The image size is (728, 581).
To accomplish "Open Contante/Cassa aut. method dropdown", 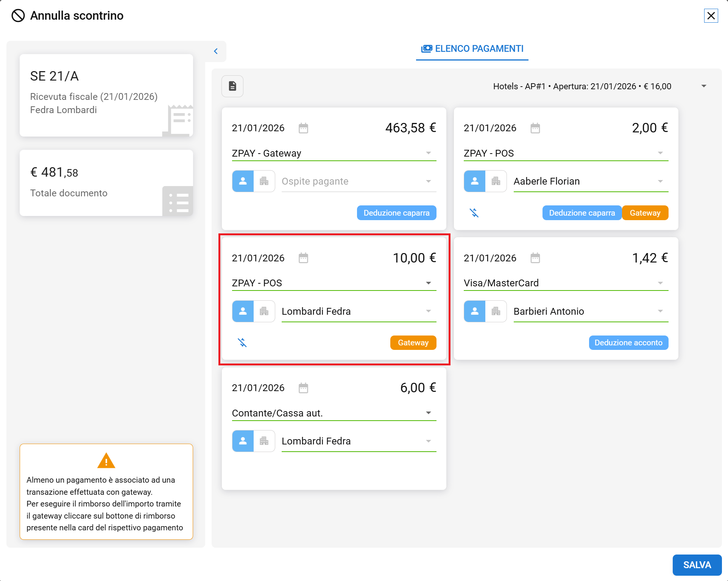I will (x=428, y=413).
